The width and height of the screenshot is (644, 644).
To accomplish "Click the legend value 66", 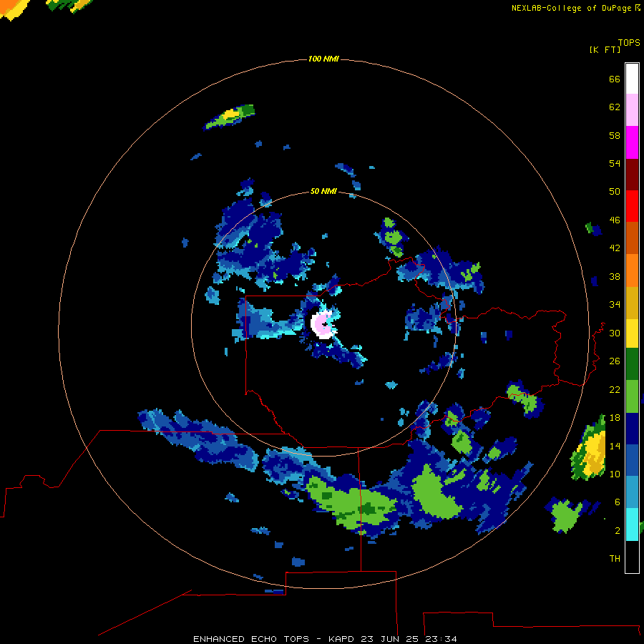I will (x=615, y=79).
